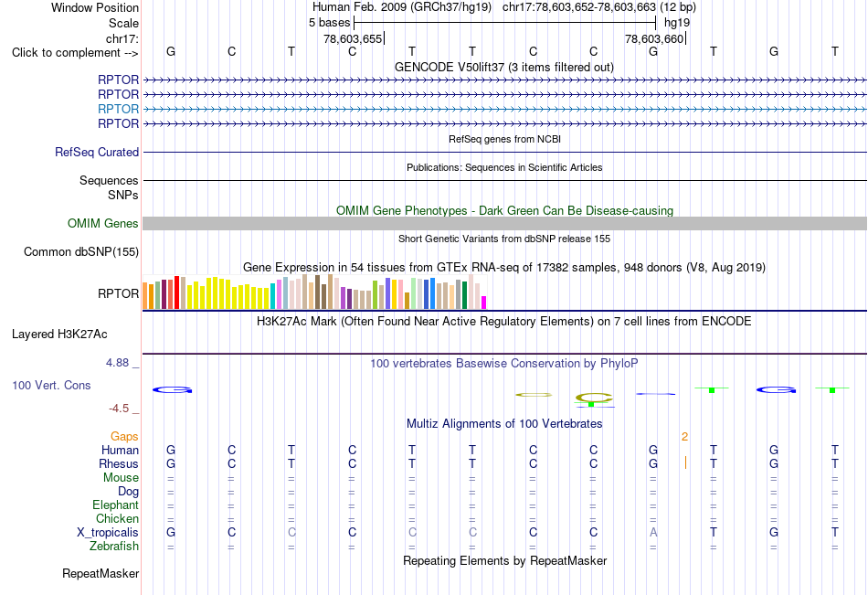The width and height of the screenshot is (868, 595).
Task: Click the black RPTOR label beside the GTEx chart
Action: [x=118, y=293]
